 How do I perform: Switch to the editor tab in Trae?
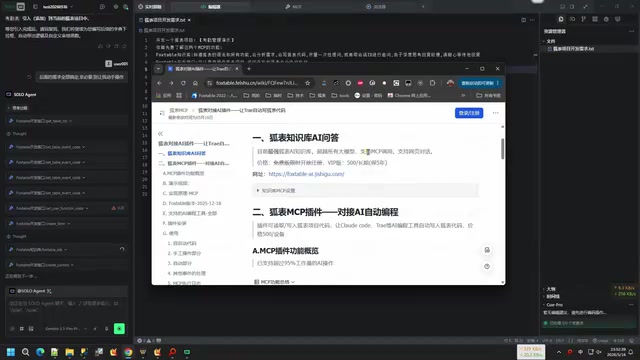point(211,7)
